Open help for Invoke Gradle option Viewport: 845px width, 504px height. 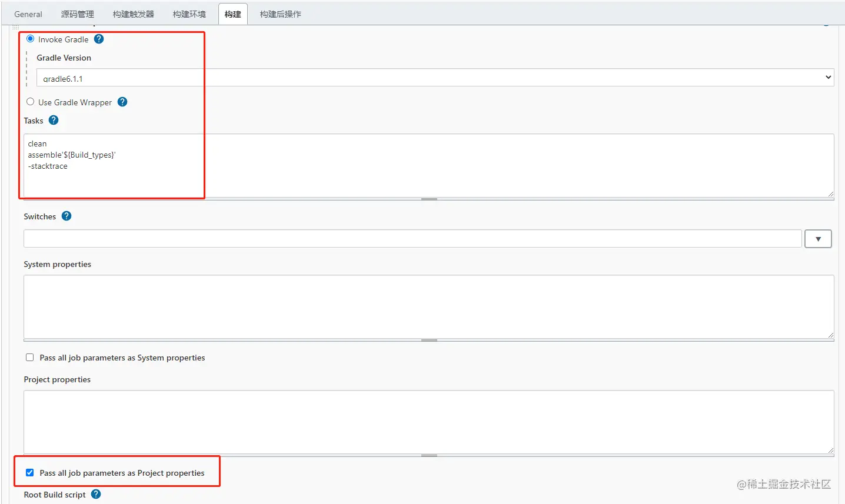click(x=98, y=39)
